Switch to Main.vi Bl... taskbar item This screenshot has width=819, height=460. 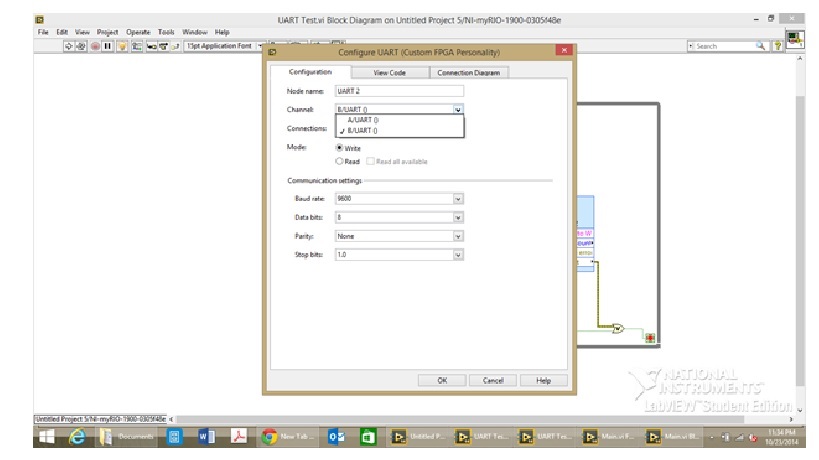(x=674, y=437)
